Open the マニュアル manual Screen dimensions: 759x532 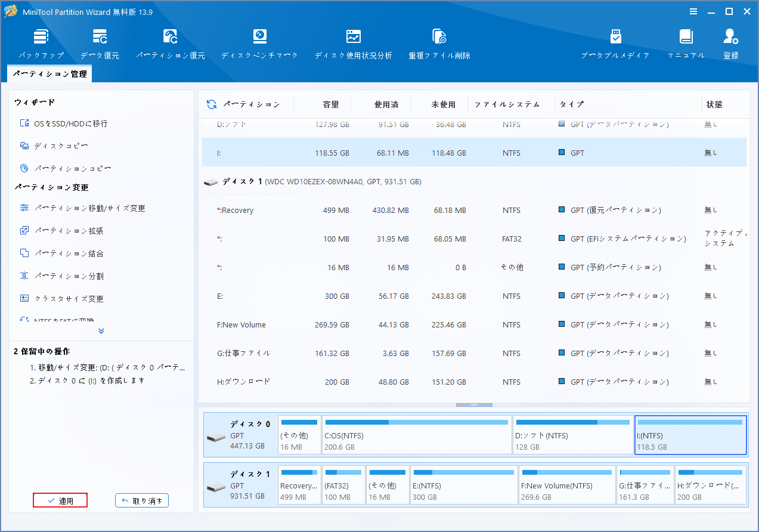tap(686, 44)
